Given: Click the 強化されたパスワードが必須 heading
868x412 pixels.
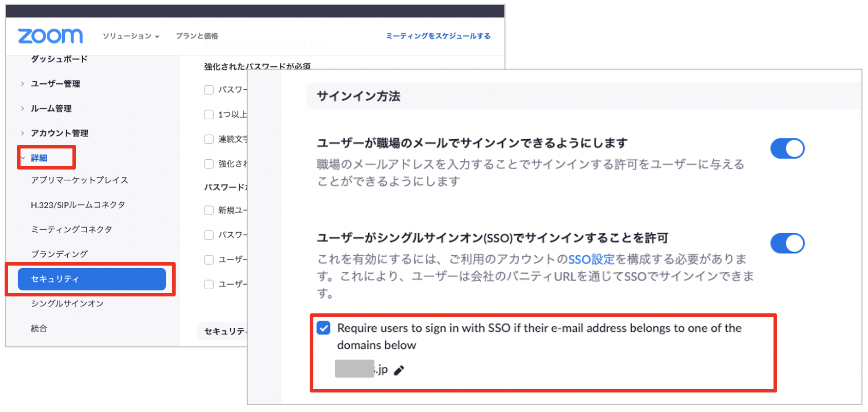Looking at the screenshot, I should tap(257, 66).
